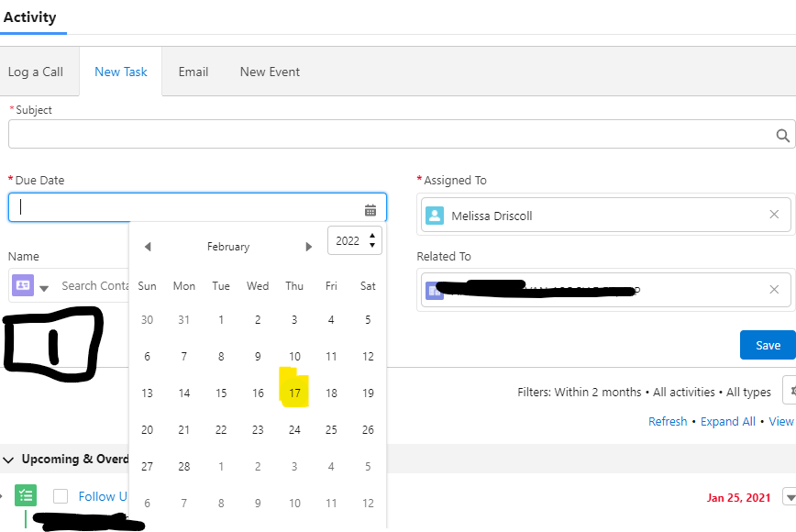Select February 17 in the calendar
The image size is (796, 532).
point(294,393)
